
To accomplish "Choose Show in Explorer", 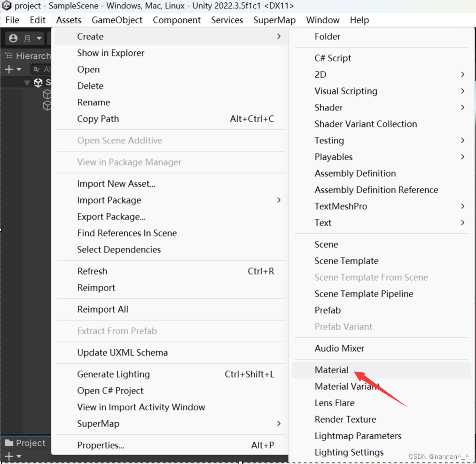I will click(x=171, y=53).
